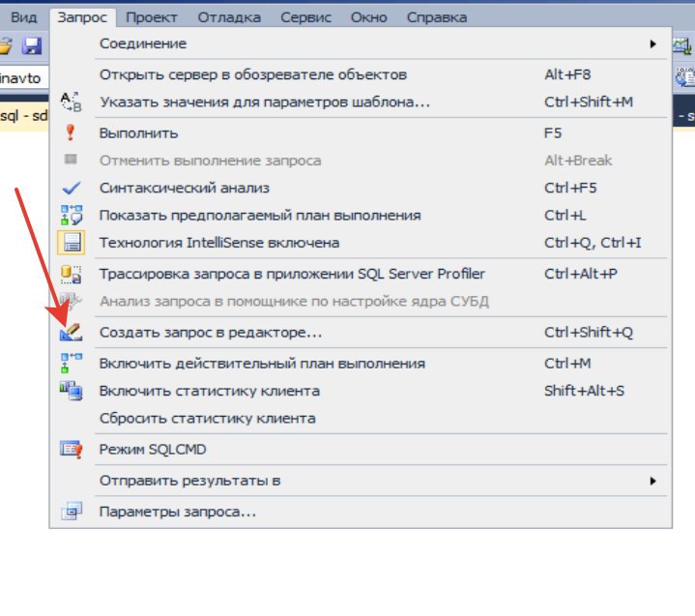Toggle the IntelliSense enabled icon
Image resolution: width=695 pixels, height=616 pixels.
71,243
